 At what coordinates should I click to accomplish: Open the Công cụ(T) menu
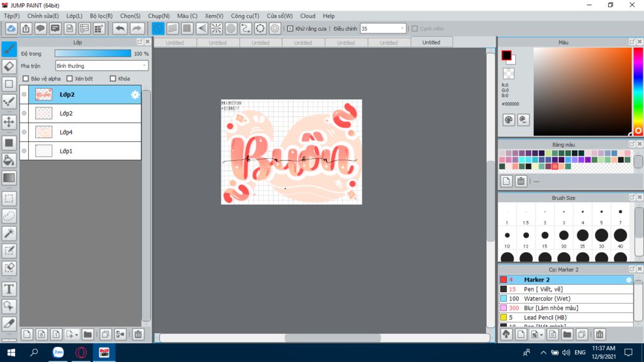point(245,16)
